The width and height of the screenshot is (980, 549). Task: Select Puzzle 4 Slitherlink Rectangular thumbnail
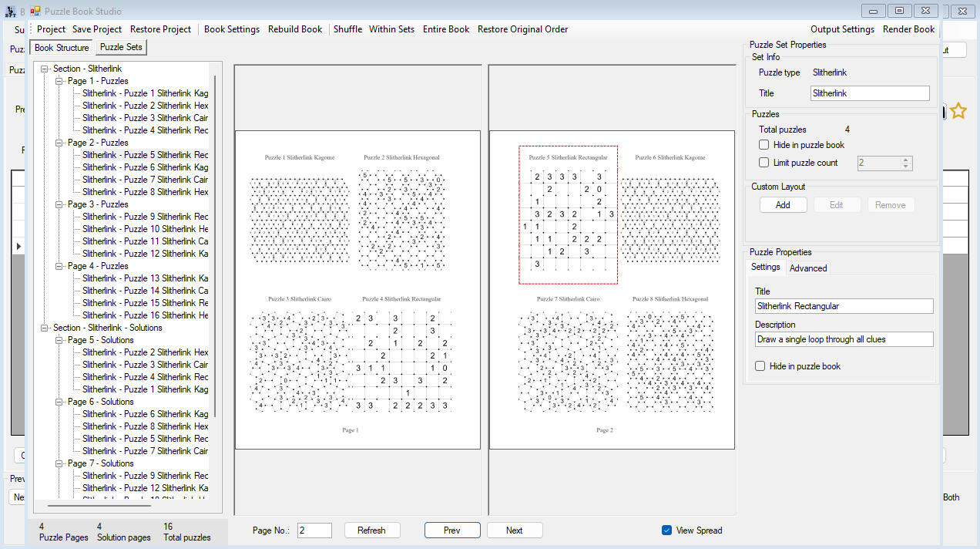pos(401,355)
